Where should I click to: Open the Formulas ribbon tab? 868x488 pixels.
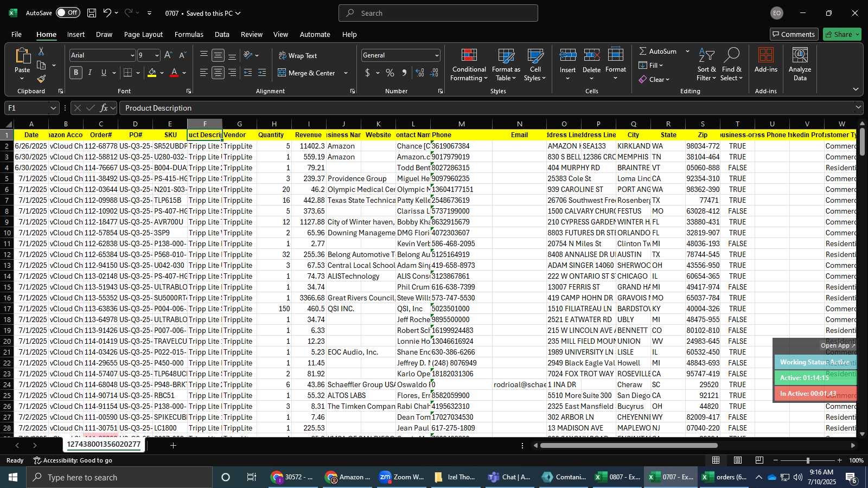(189, 34)
